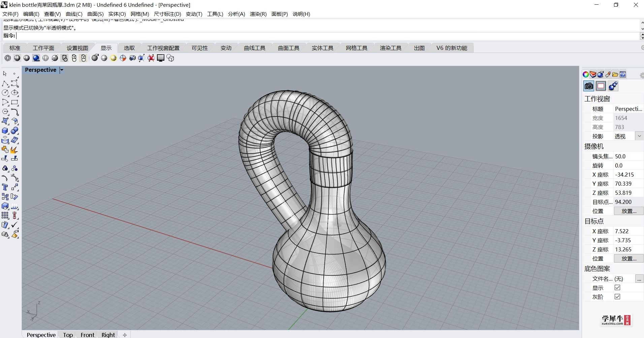Open the folder Libraries panel tab icon
This screenshot has height=338, width=644.
(x=615, y=74)
